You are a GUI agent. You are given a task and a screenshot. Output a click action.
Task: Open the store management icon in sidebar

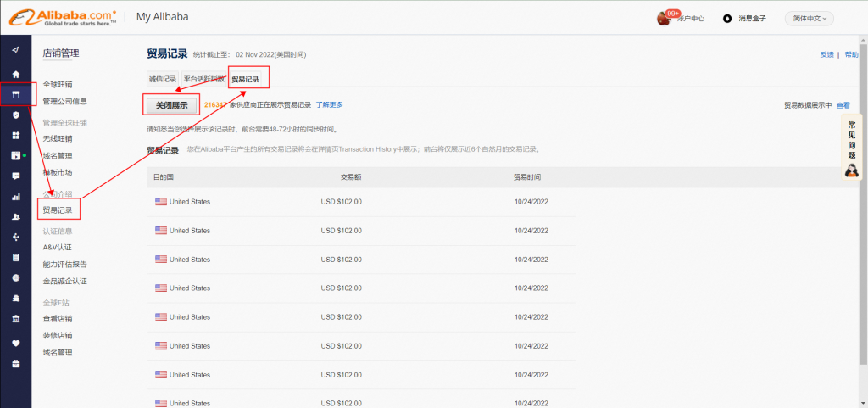(15, 94)
